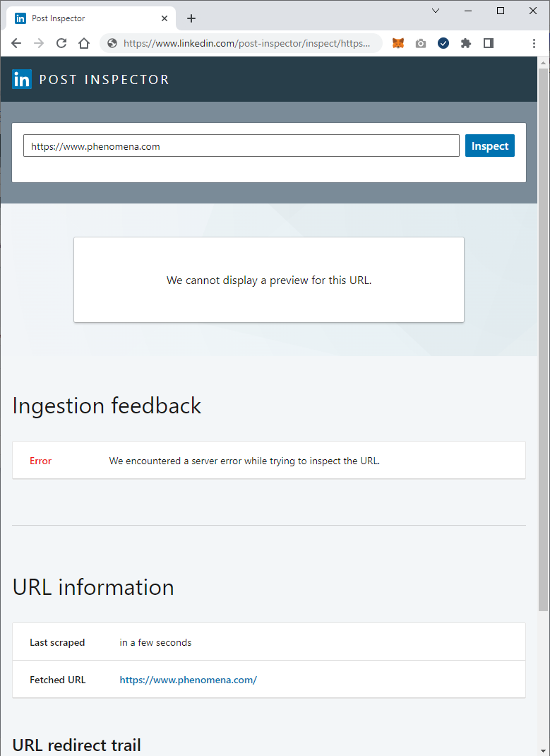550x756 pixels.
Task: Click 'We cannot display a preview' text
Action: point(269,280)
